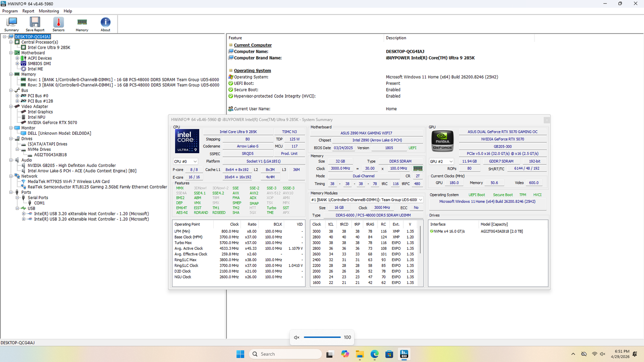Click the chip icon beside Intel Core Ultra 9 285K in the tree
Screen dimensions: 644x362
coord(24,47)
